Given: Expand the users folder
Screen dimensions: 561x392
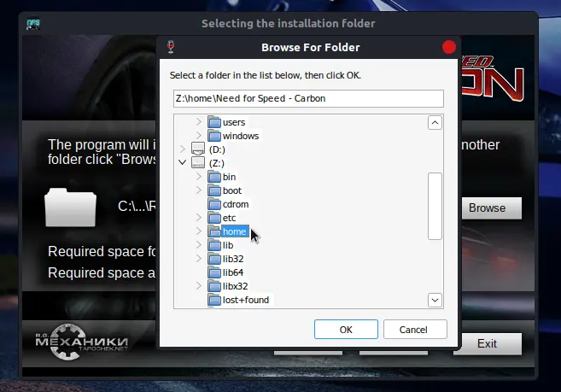Looking at the screenshot, I should pos(199,122).
